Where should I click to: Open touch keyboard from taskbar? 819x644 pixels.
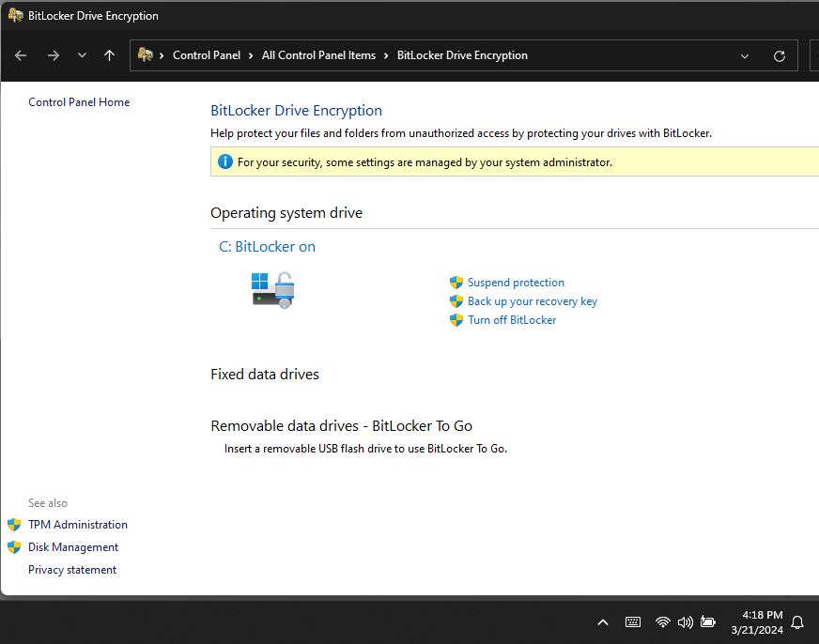click(632, 622)
